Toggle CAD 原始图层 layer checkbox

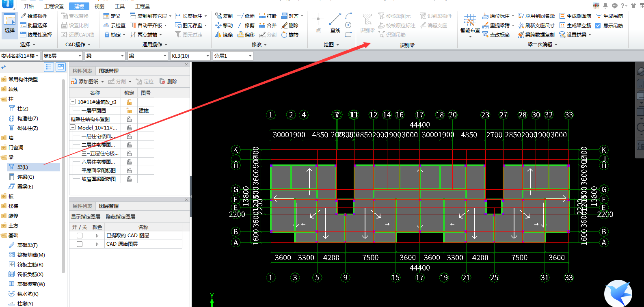tap(80, 244)
